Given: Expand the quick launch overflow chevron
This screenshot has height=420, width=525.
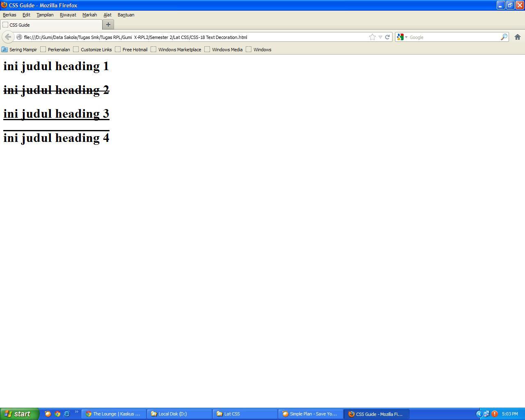Looking at the screenshot, I should coord(76,412).
